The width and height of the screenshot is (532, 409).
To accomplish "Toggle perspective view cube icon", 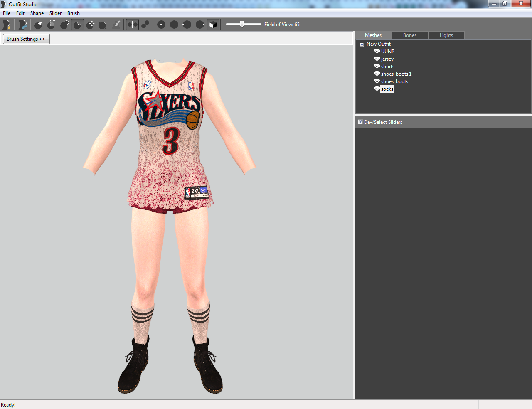I will tap(213, 25).
